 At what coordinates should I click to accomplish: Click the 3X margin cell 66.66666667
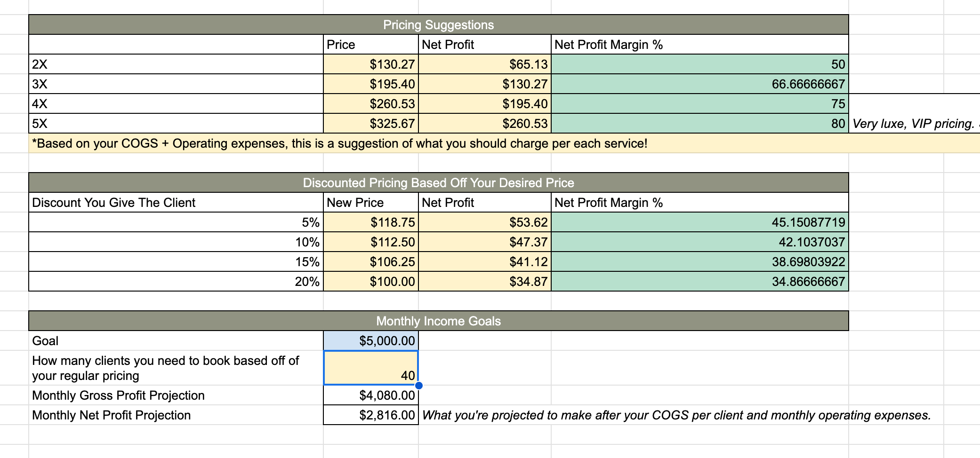pos(699,84)
